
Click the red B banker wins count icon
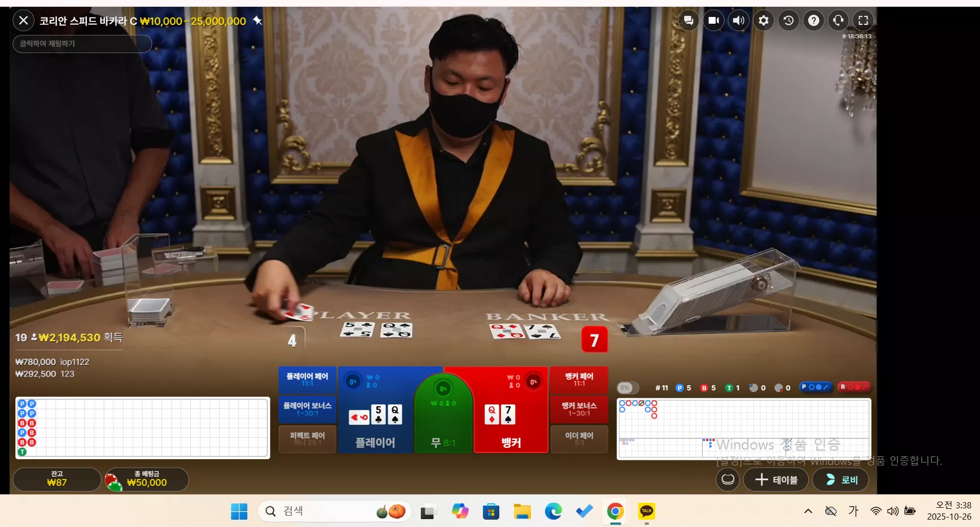pyautogui.click(x=704, y=388)
